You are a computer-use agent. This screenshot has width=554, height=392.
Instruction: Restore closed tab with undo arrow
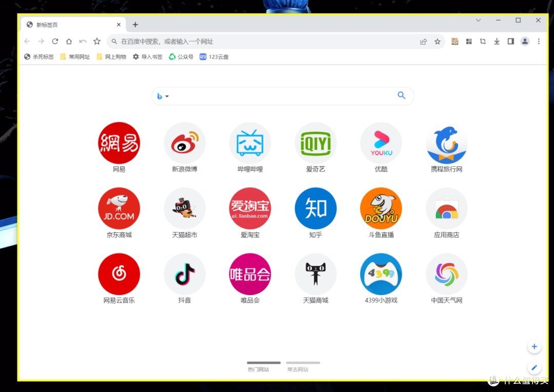pyautogui.click(x=83, y=42)
